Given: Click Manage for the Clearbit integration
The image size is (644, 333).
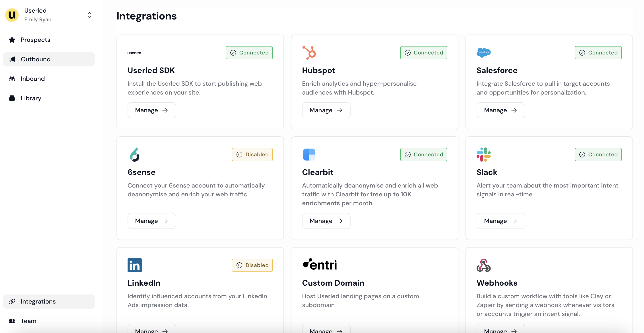Looking at the screenshot, I should pos(326,221).
